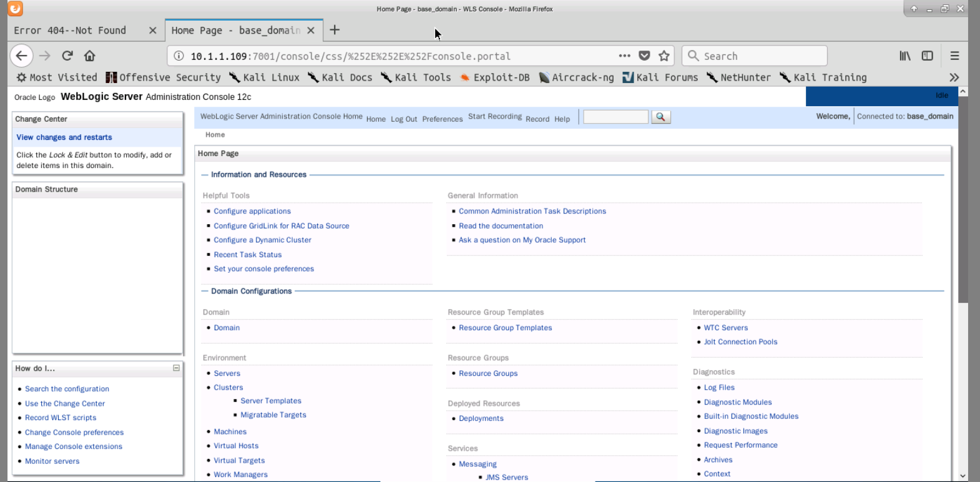
Task: Collapse the How do I panel
Action: point(176,368)
